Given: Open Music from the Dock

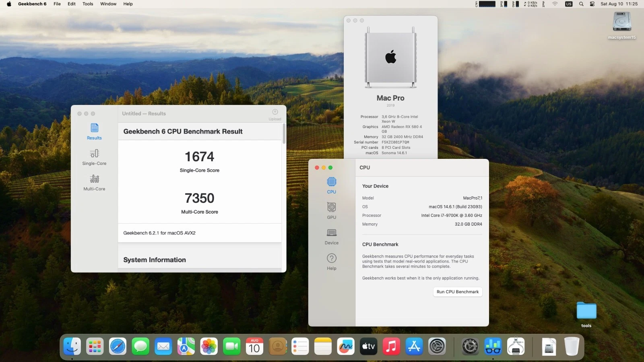Looking at the screenshot, I should [x=391, y=346].
